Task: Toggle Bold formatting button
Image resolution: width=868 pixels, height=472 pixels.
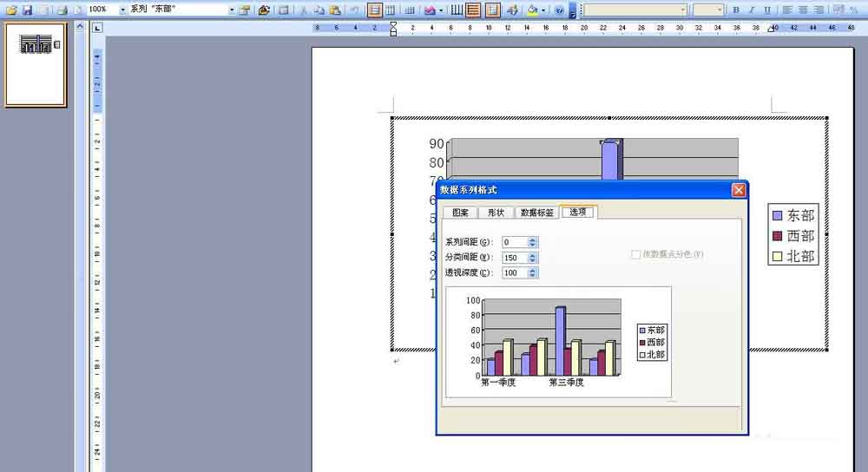Action: (736, 10)
